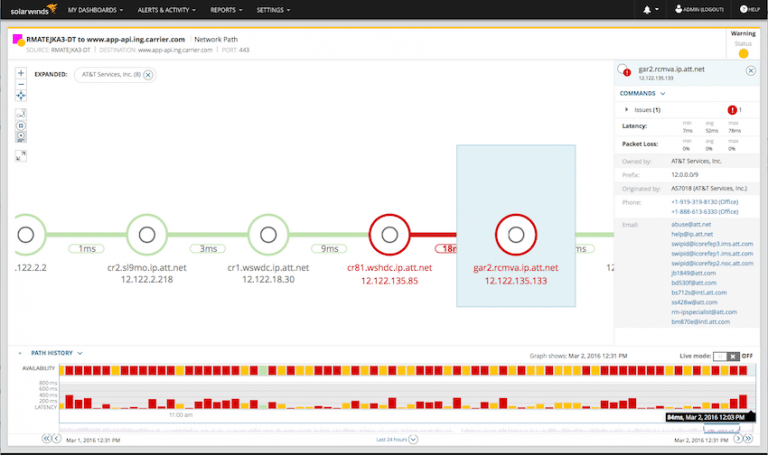Image resolution: width=768 pixels, height=455 pixels.
Task: Click the AT&T Services, Inc. (8) chip label
Action: 111,74
